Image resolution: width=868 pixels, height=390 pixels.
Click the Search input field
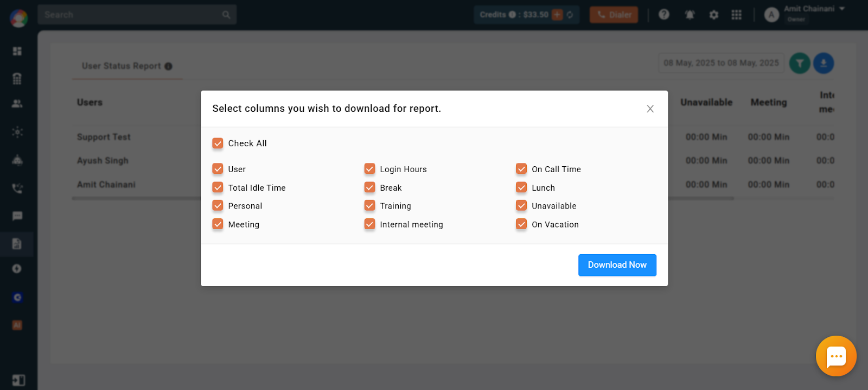click(x=137, y=15)
